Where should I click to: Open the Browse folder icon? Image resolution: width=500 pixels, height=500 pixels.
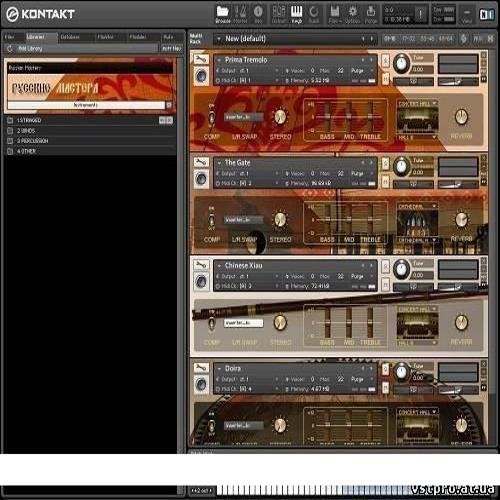pyautogui.click(x=222, y=12)
